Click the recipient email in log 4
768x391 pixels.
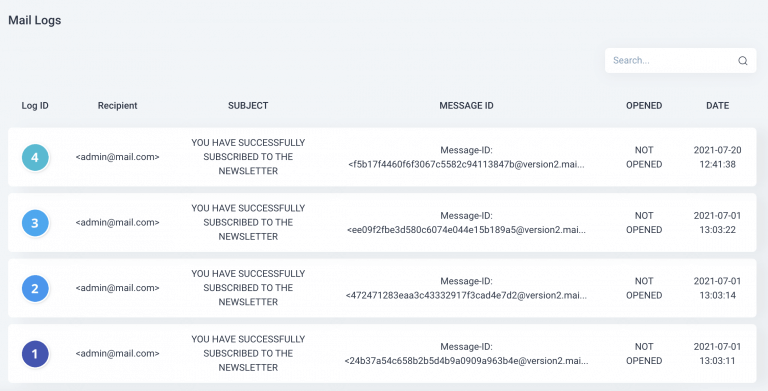(118, 157)
